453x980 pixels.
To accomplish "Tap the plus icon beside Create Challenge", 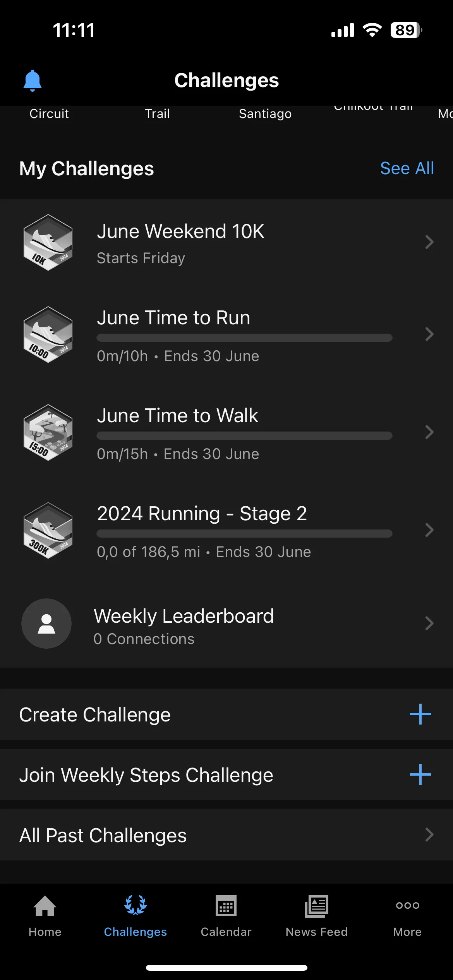I will click(420, 714).
